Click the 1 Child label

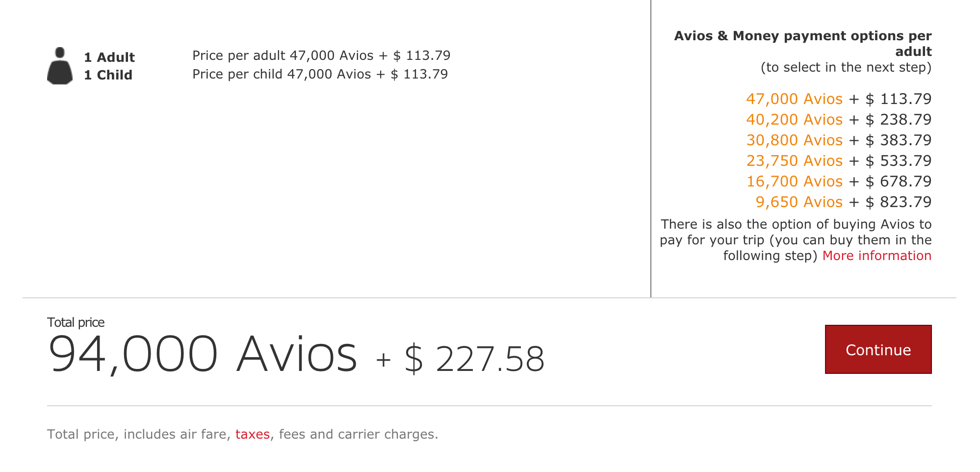pos(108,75)
